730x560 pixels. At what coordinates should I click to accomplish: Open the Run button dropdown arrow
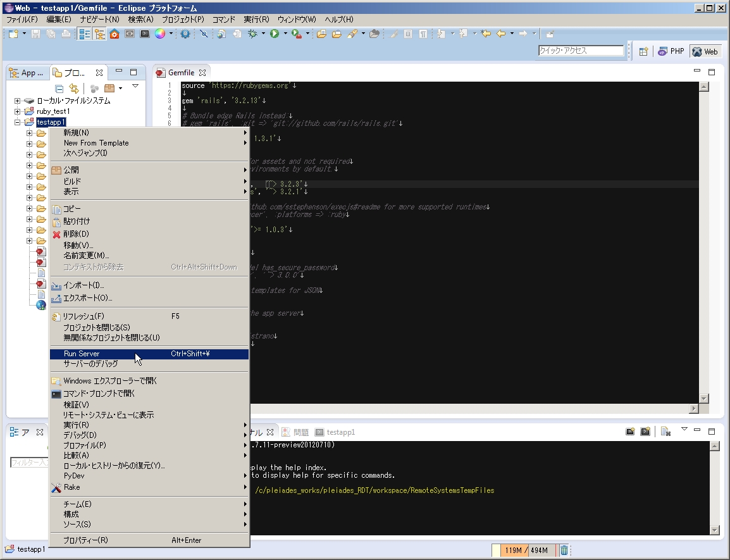click(285, 34)
